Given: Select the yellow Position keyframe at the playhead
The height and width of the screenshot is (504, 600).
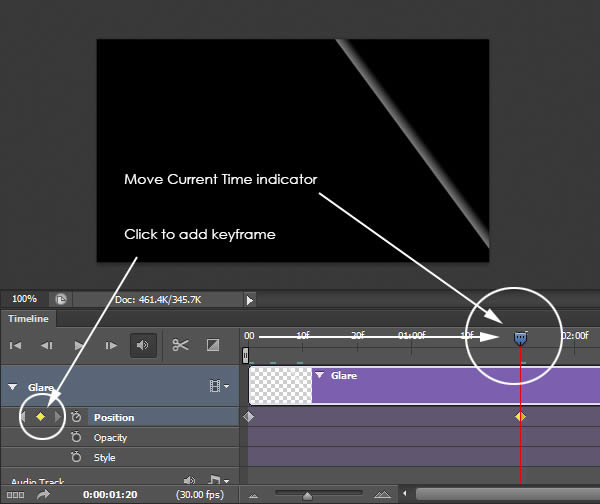Looking at the screenshot, I should [520, 416].
